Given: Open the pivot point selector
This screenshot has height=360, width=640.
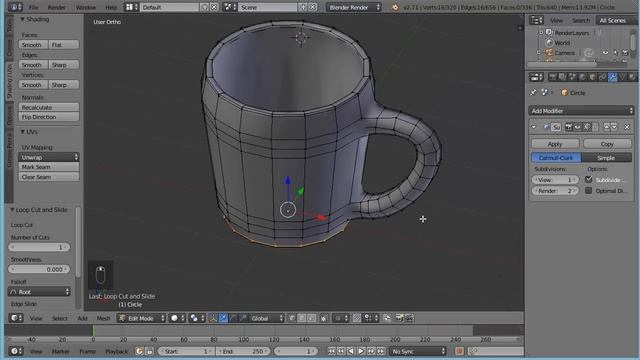Looking at the screenshot, I should (197, 318).
